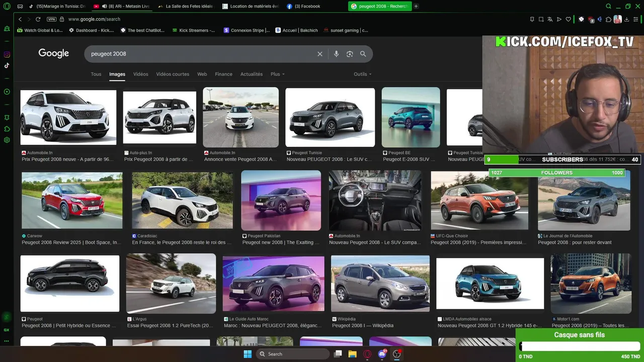Go back with the browser back arrow
Screen dimensions: 644x362
[20, 19]
